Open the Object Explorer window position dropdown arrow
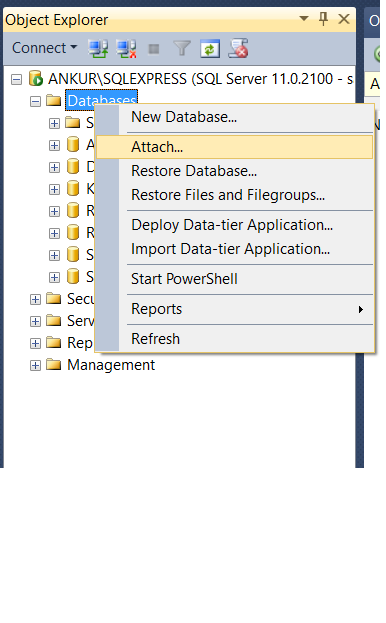Screen dimensions: 386x623 304,19
